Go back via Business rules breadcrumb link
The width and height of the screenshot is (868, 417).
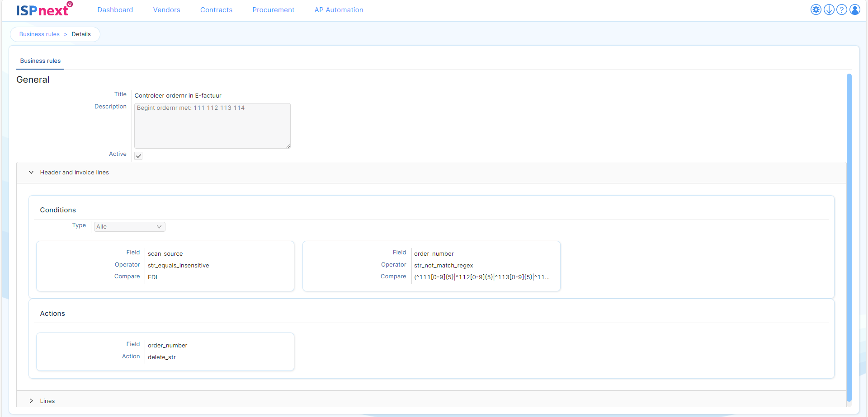(x=39, y=34)
